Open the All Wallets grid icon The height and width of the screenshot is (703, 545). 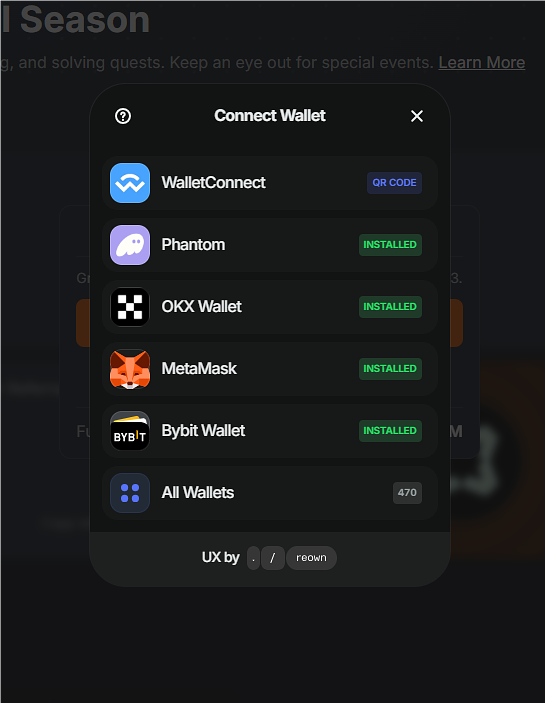coord(130,493)
